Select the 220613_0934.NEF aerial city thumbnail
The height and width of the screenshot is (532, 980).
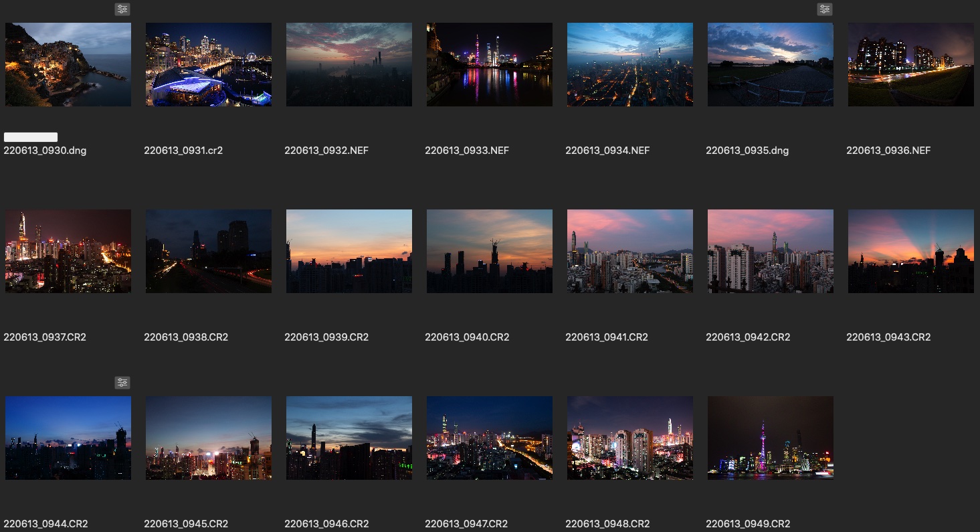click(x=630, y=64)
